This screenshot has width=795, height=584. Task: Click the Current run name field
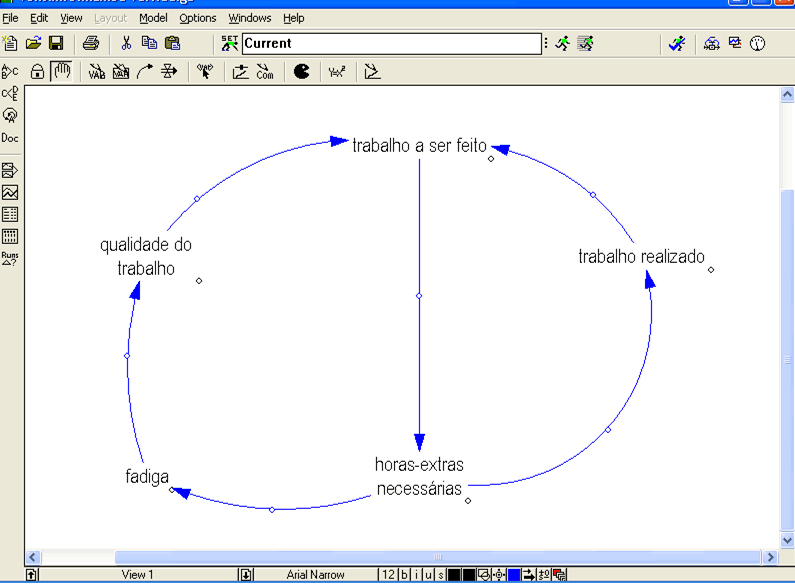coord(390,43)
